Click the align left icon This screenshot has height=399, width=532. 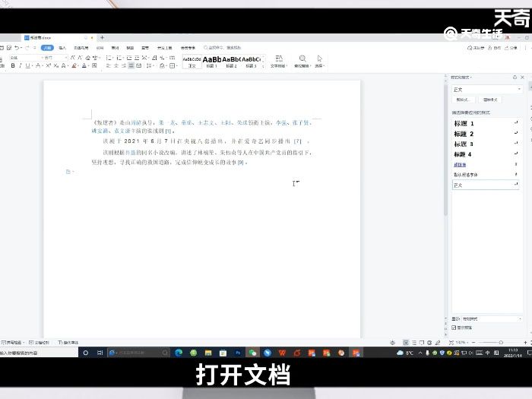click(109, 65)
